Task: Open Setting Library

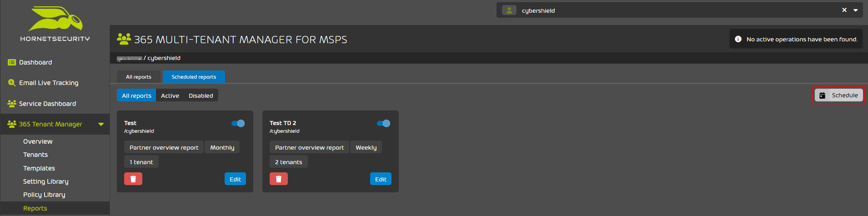Action: tap(46, 181)
